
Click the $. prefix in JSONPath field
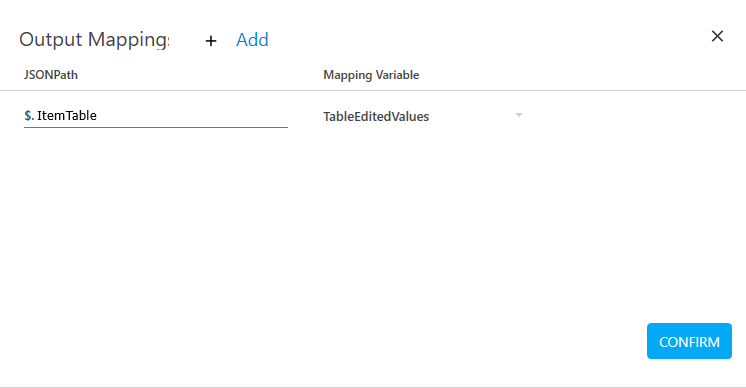click(29, 116)
